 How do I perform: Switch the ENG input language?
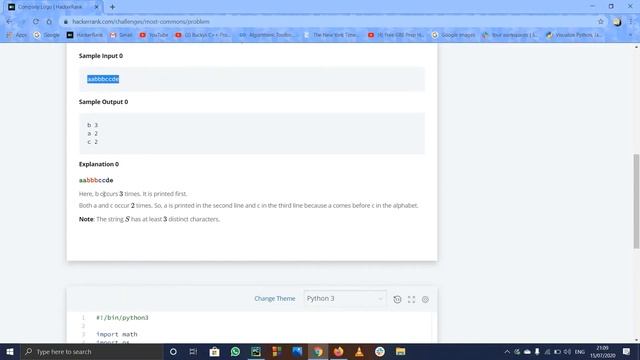pyautogui.click(x=580, y=351)
